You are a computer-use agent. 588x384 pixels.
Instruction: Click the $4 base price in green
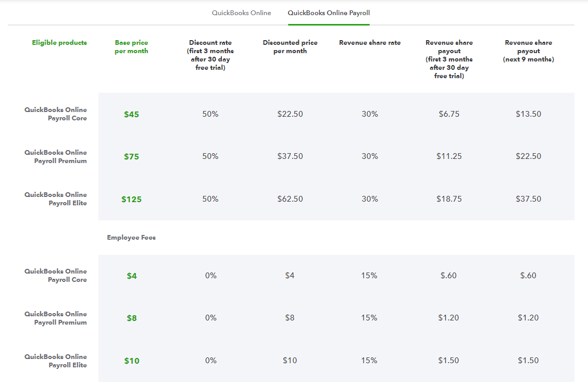pyautogui.click(x=132, y=276)
